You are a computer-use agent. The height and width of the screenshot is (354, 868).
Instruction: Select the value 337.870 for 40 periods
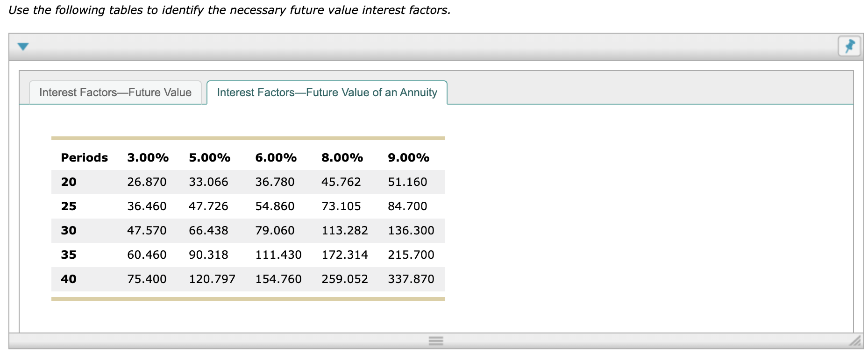pyautogui.click(x=411, y=279)
